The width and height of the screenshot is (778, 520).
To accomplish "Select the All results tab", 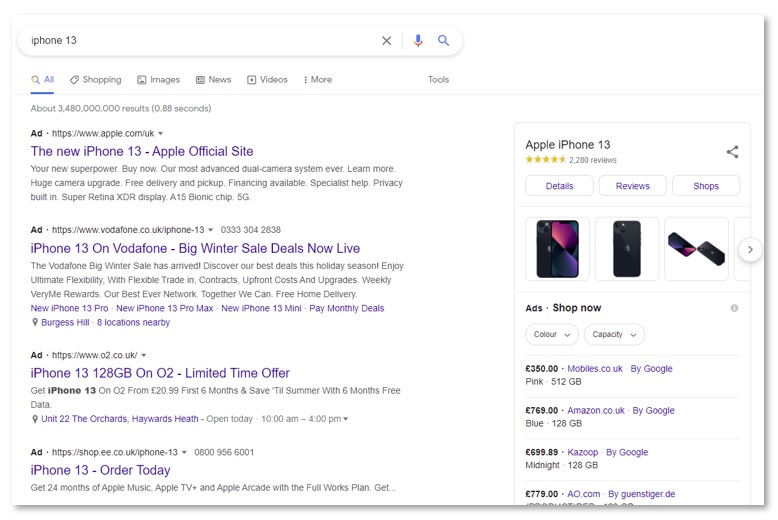I will click(43, 79).
